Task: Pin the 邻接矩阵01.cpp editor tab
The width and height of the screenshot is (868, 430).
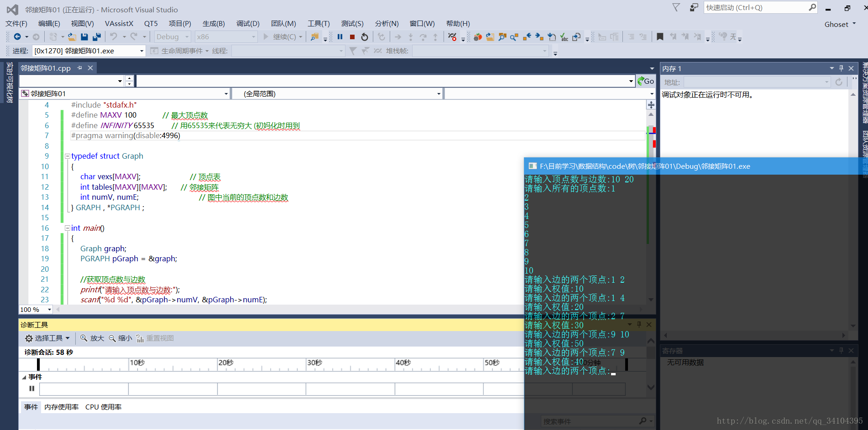Action: coord(79,68)
